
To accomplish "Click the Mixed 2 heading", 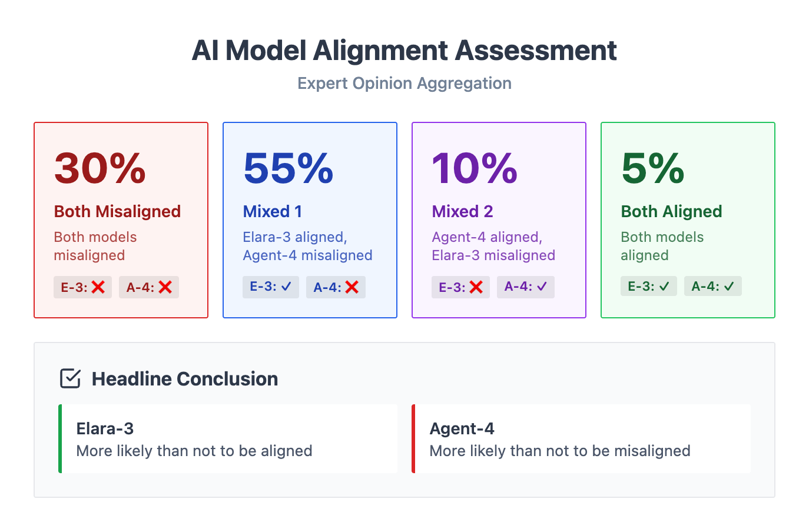I will [x=463, y=211].
